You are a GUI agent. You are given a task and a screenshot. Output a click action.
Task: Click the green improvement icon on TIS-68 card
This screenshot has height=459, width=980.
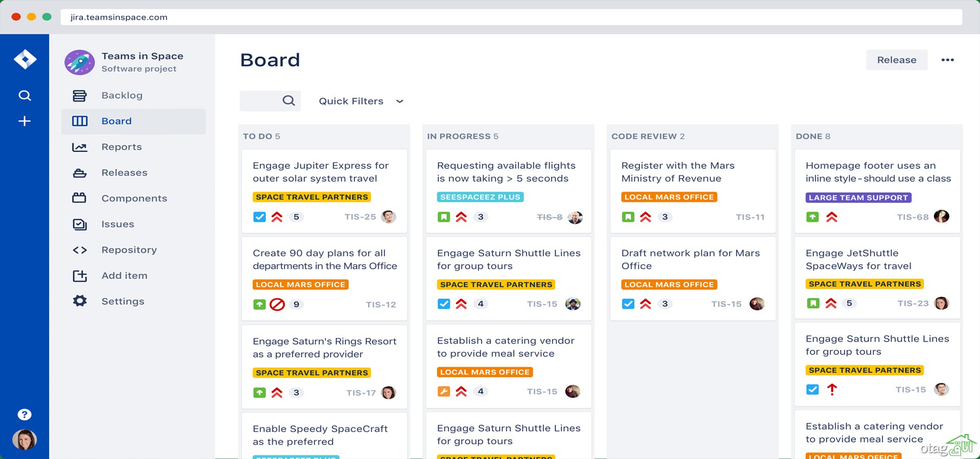(x=813, y=217)
